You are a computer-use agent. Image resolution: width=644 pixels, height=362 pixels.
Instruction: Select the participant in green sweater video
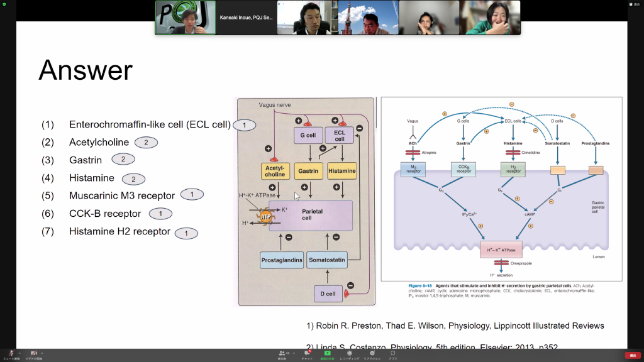490,18
